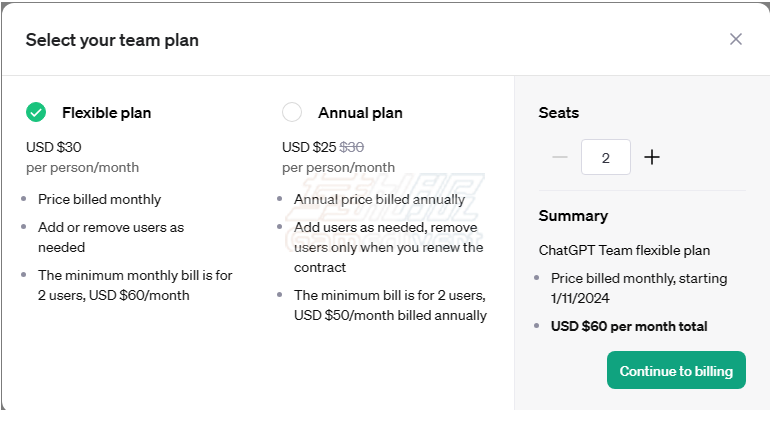Click the USD $60 per month total line
Viewport: 771px width, 424px height.
(629, 326)
